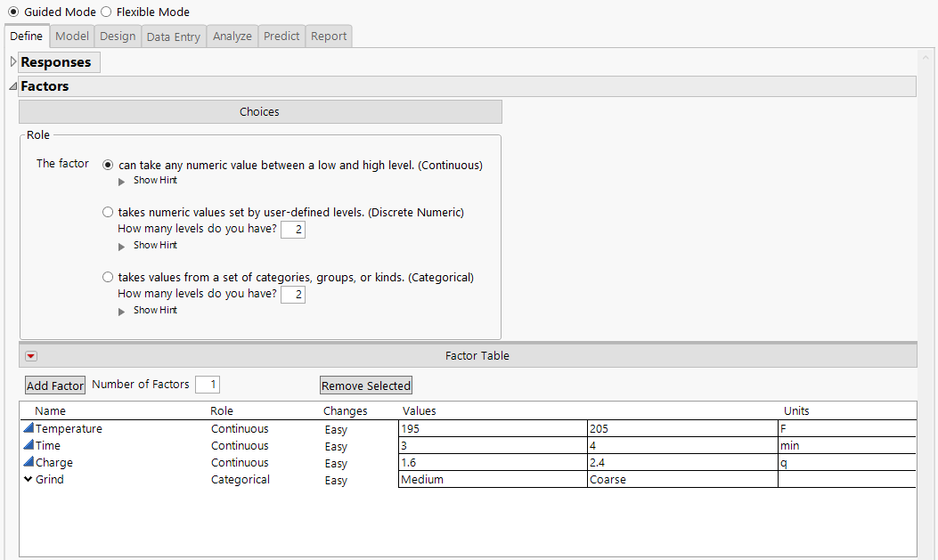Viewport: 938px width, 560px height.
Task: Click the Remove Selected button
Action: (365, 385)
